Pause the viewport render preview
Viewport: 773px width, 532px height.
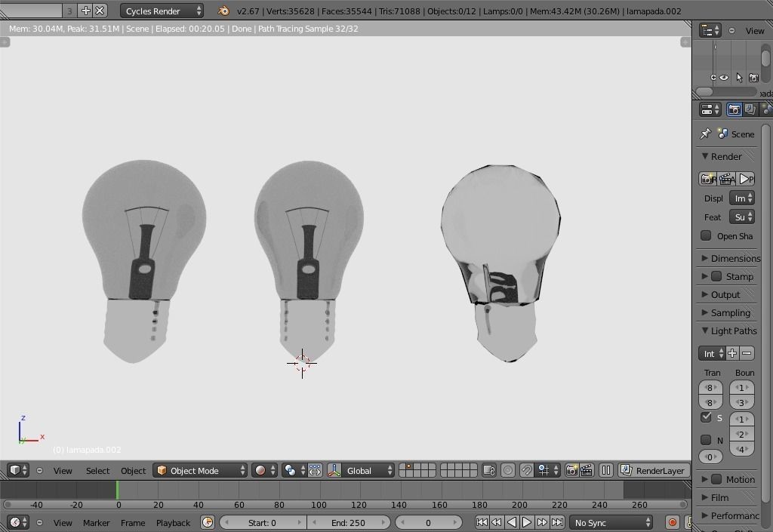(x=606, y=470)
